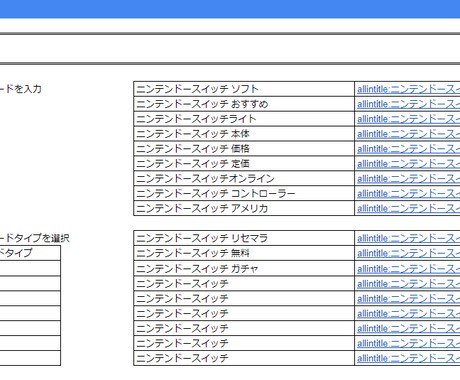Viewport: 460px width, 380px height.
Task: Select the cell ニンテンドースイッチ リセマラ
Action: 244,238
